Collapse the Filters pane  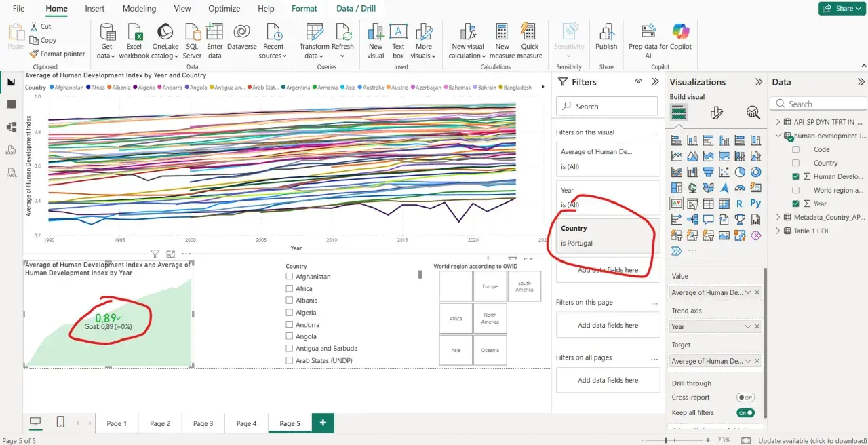[655, 81]
